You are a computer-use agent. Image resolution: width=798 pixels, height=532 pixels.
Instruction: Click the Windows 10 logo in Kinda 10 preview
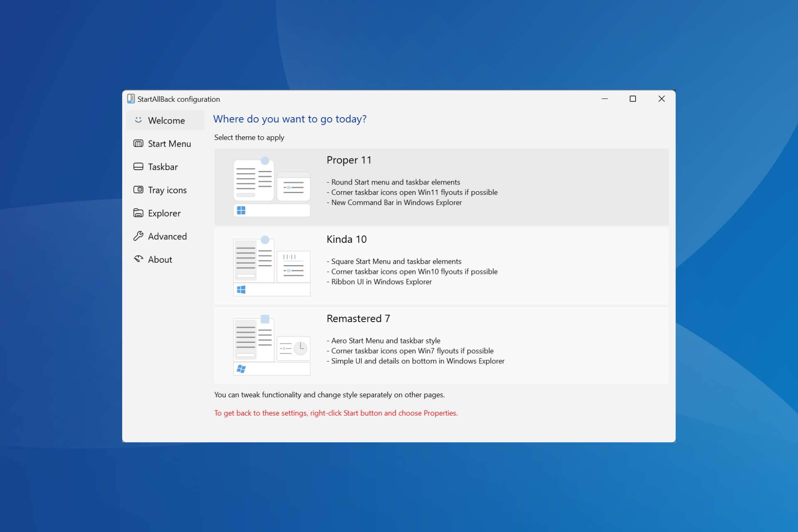click(x=241, y=290)
